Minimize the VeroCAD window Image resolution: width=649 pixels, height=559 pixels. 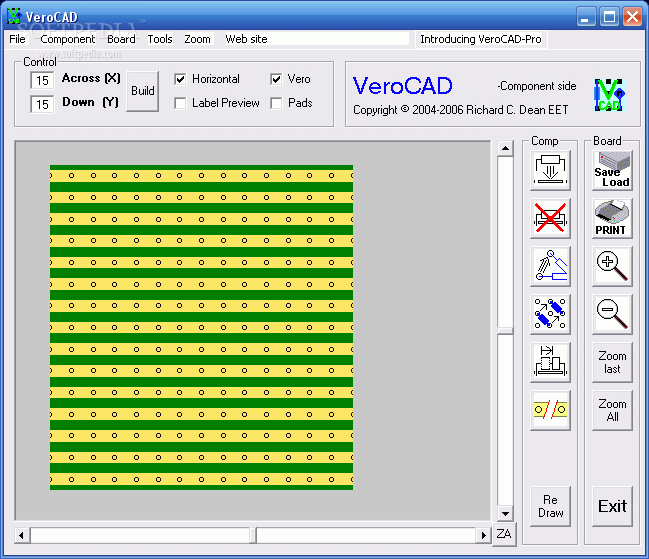[586, 17]
